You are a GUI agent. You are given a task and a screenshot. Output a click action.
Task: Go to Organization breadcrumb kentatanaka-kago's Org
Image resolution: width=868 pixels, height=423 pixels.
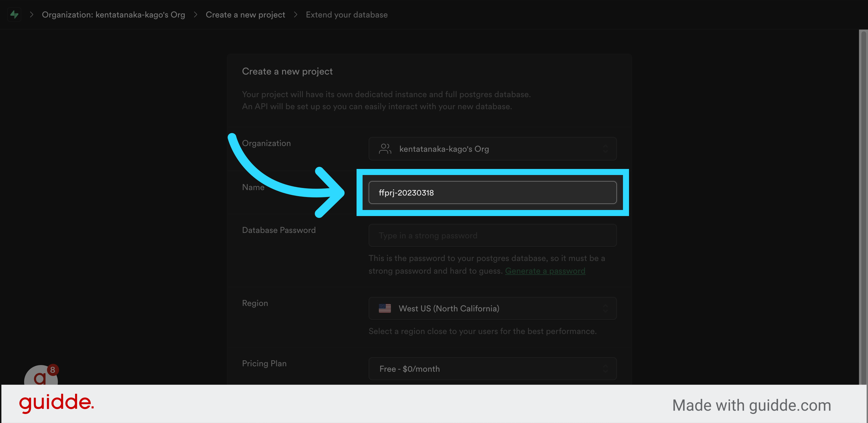[x=113, y=14]
